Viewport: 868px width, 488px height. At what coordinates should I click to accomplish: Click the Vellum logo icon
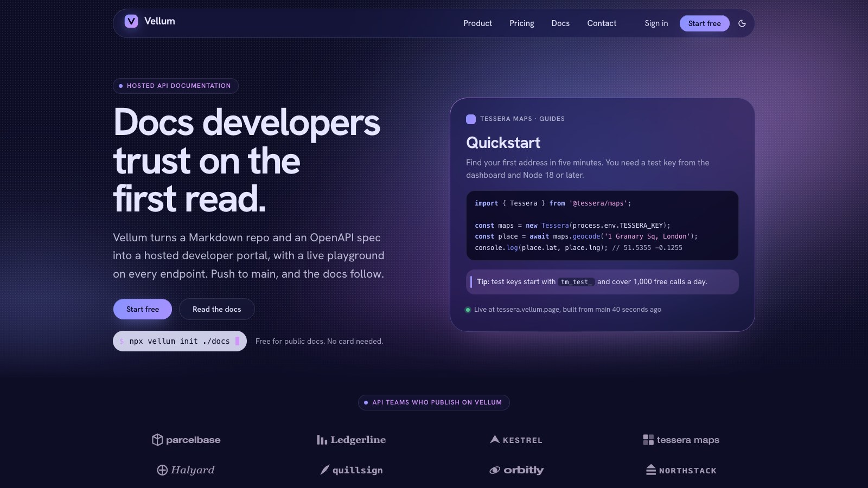(x=131, y=21)
